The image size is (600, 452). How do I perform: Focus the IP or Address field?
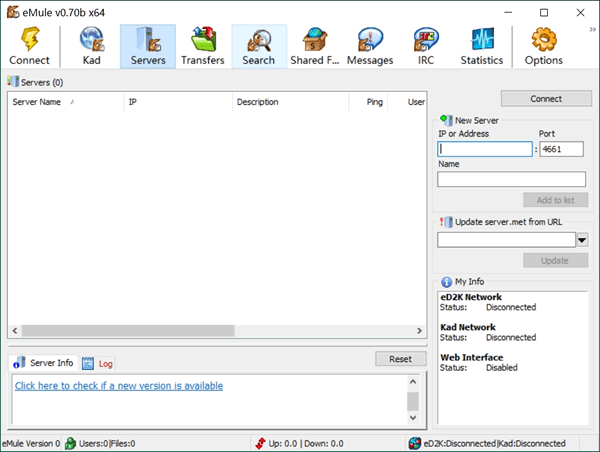point(485,149)
